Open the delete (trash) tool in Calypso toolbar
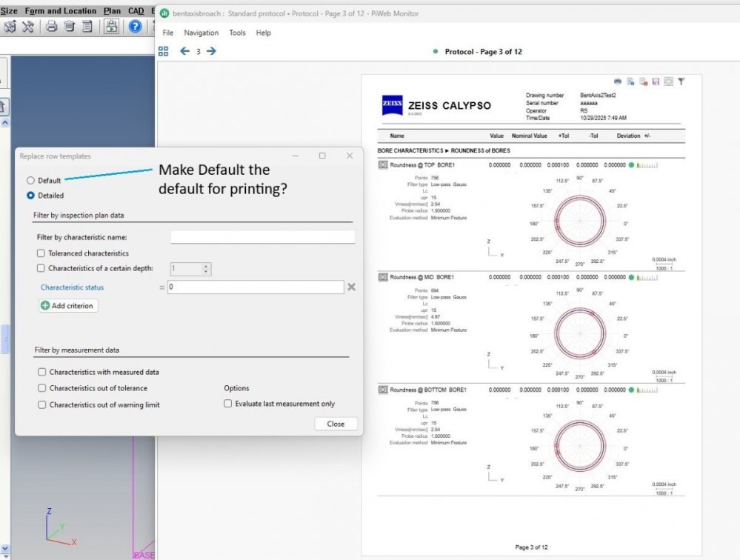The image size is (740, 560). click(69, 27)
